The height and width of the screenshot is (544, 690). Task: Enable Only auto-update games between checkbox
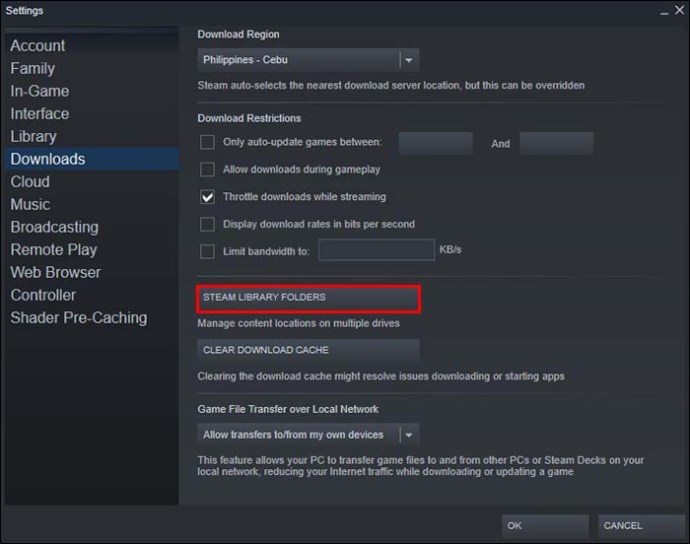[207, 142]
